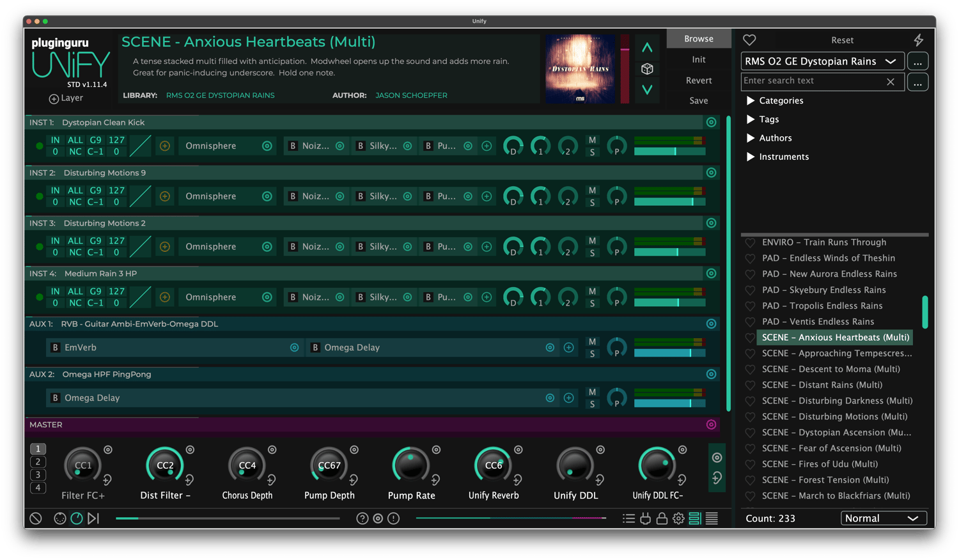Click the lock icon in the bottom bar

point(662,518)
